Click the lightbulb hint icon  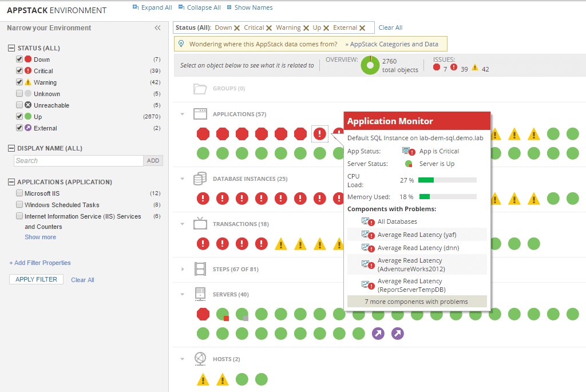point(181,43)
